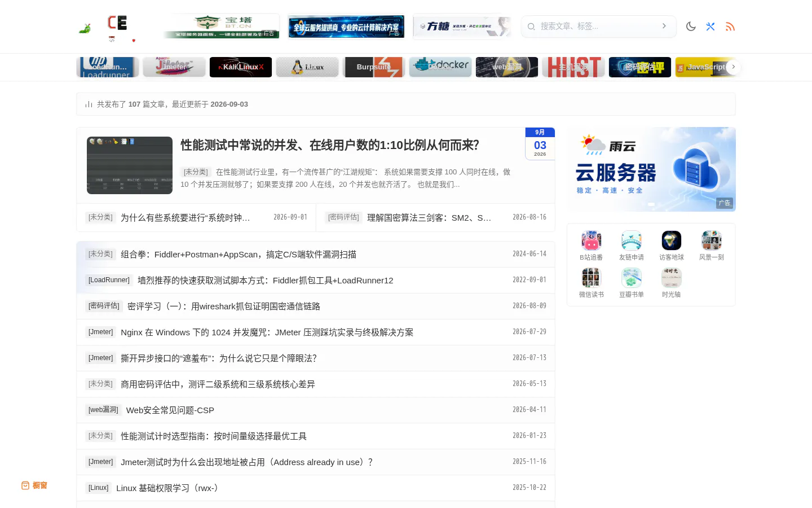Open article 理解国密算法三剑客
The image size is (812, 508).
pos(429,217)
